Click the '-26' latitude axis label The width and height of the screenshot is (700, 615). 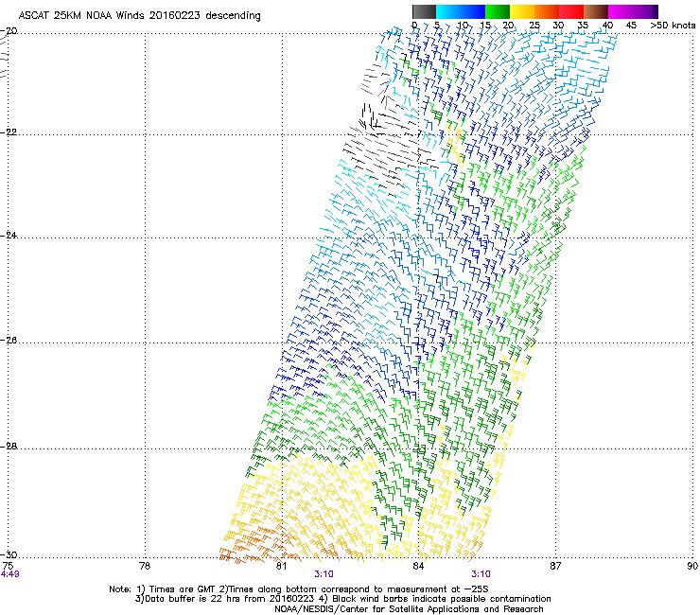tap(9, 341)
